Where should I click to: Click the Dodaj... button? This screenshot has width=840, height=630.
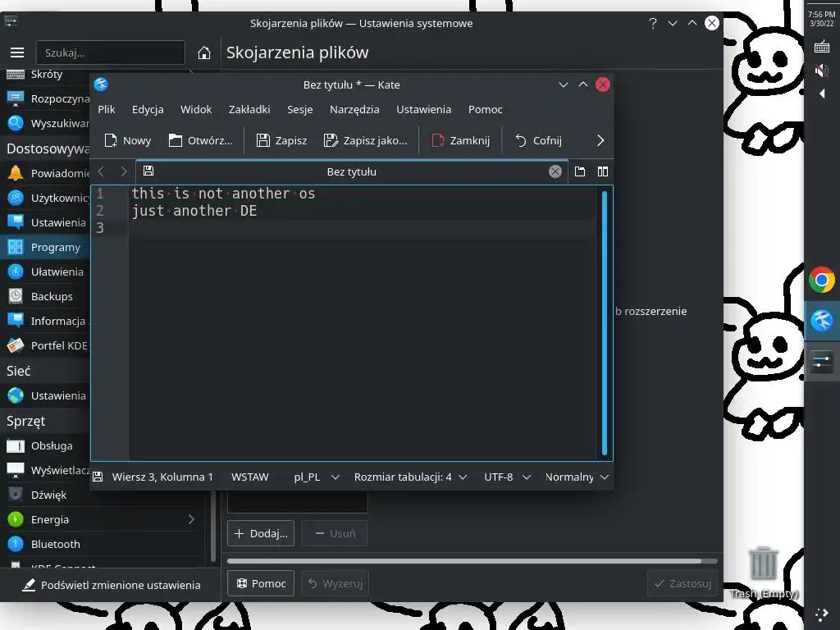tap(261, 533)
